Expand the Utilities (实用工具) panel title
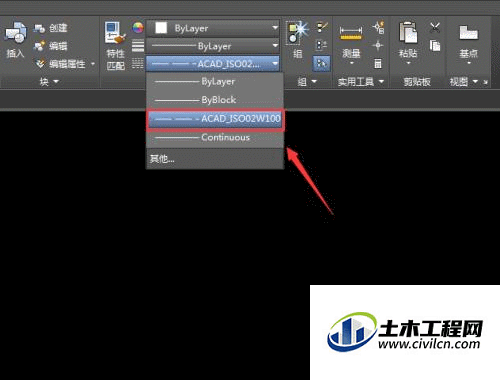Viewport: 500px width, 380px height. 361,82
